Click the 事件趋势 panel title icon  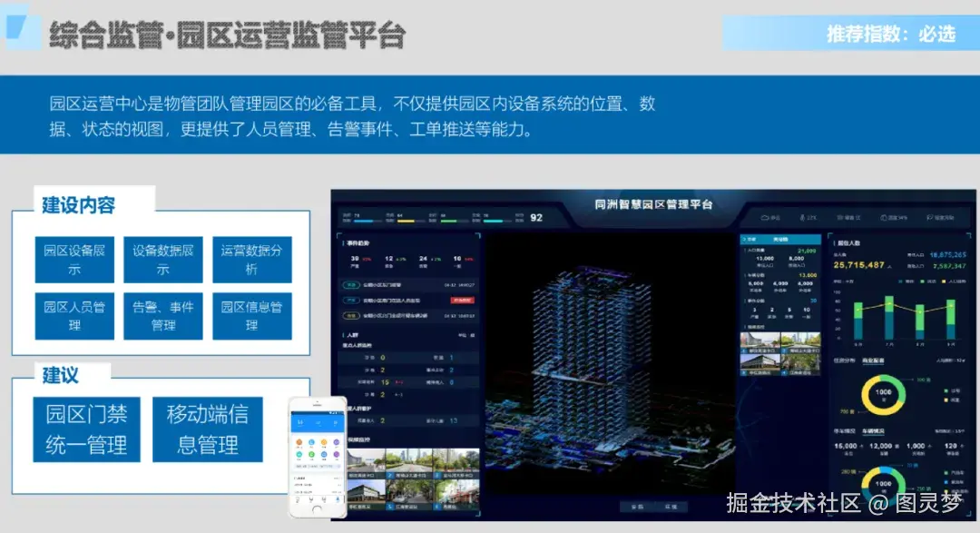(x=344, y=242)
